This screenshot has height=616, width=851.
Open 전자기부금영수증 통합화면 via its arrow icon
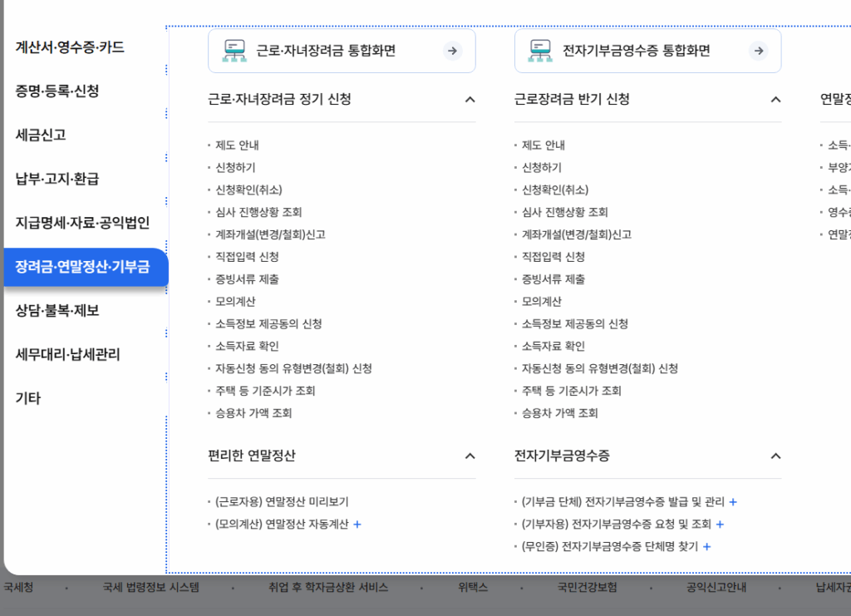[x=758, y=51]
